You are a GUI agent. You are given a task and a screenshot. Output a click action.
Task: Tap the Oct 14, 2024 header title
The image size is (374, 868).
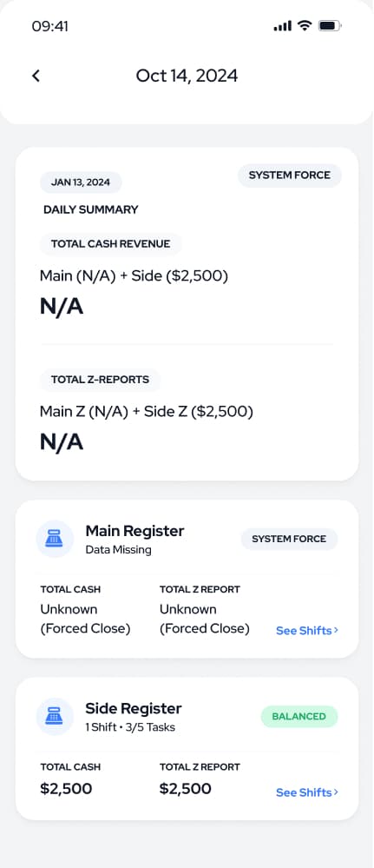coord(187,76)
